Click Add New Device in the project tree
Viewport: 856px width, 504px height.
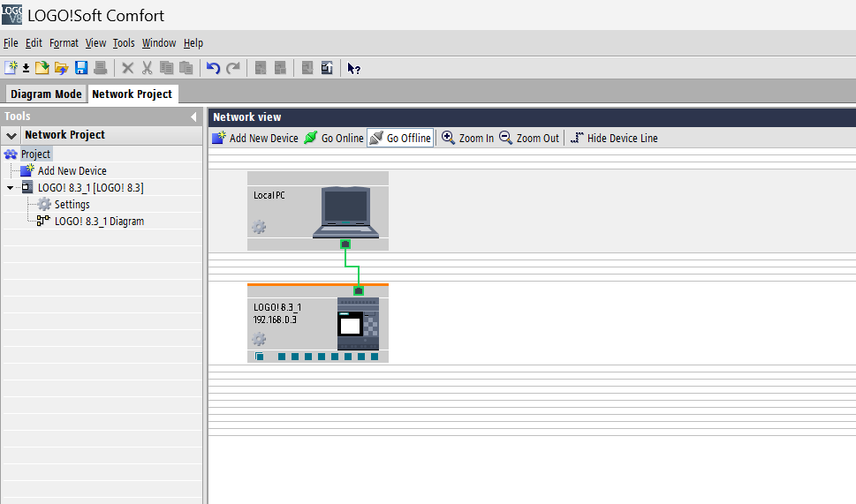tap(72, 170)
